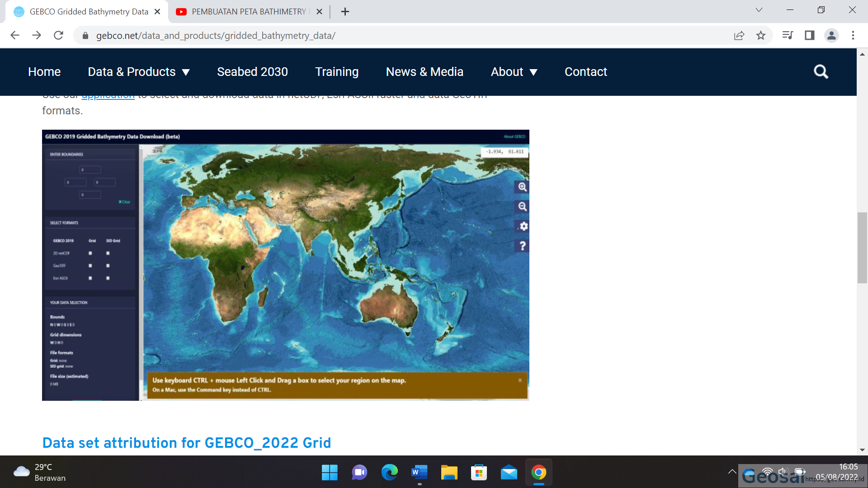The width and height of the screenshot is (868, 488).
Task: Open the Seabed 2030 menu item
Action: 252,71
